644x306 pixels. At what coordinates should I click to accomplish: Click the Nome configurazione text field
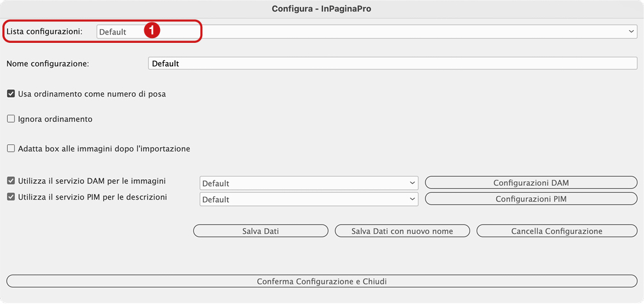click(392, 63)
